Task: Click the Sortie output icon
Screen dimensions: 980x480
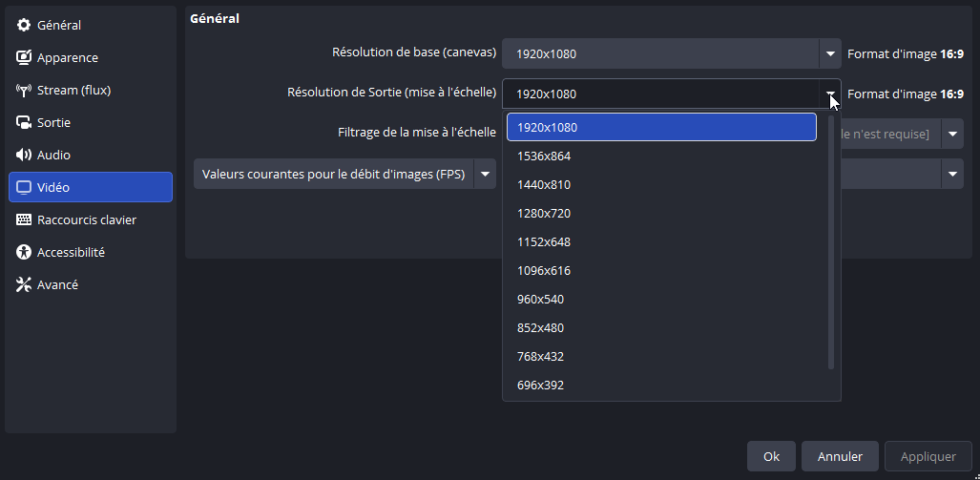Action: pyautogui.click(x=24, y=123)
